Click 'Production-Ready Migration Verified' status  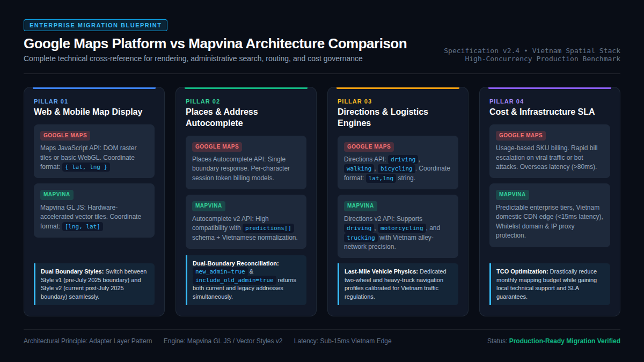click(565, 341)
